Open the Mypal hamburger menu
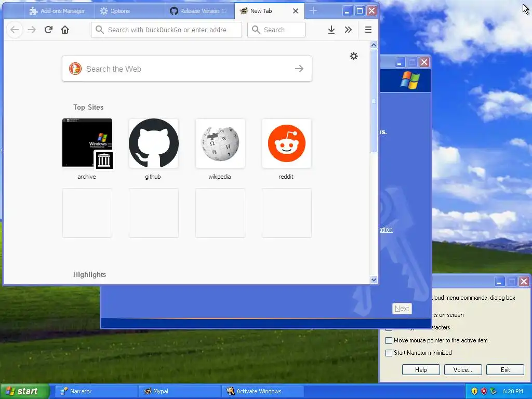 tap(368, 30)
